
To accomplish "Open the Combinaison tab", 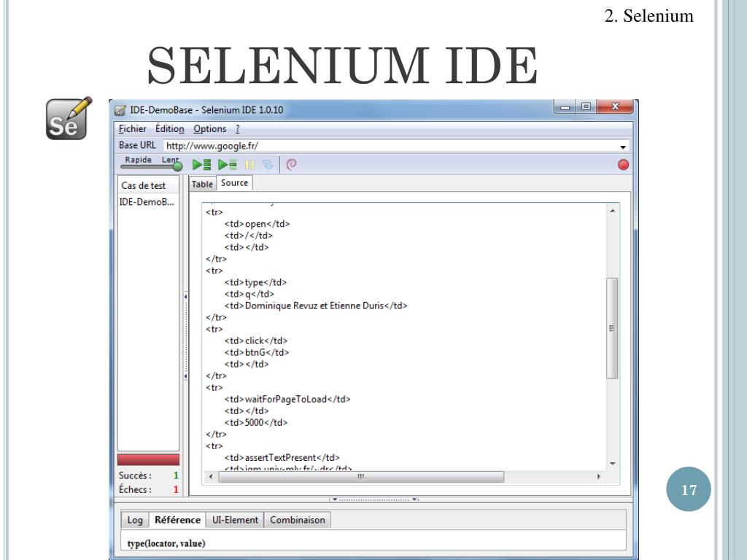I will [x=298, y=520].
